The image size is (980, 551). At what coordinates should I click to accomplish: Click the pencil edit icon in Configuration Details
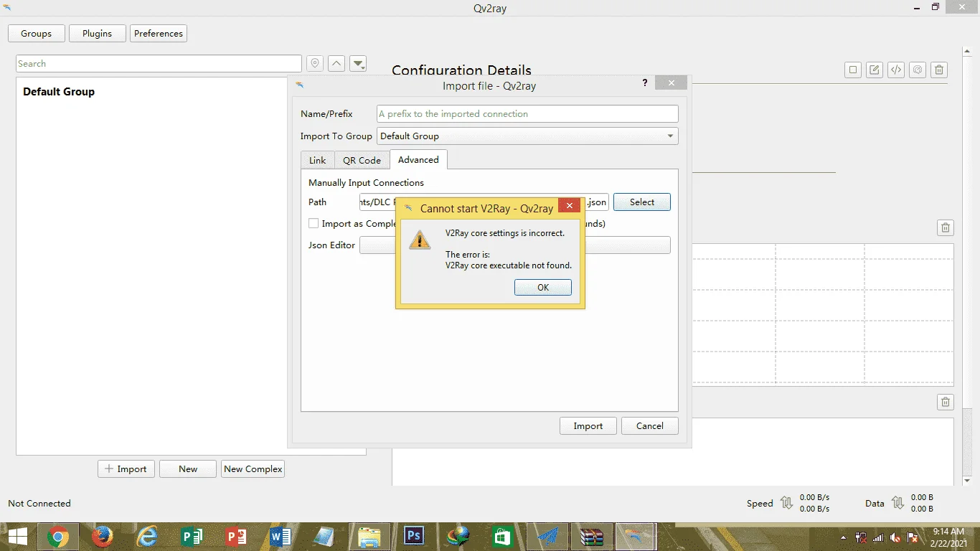[875, 70]
